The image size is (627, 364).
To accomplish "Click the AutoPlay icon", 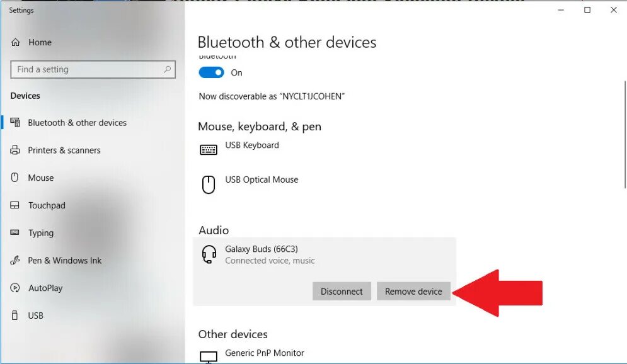I will (15, 288).
